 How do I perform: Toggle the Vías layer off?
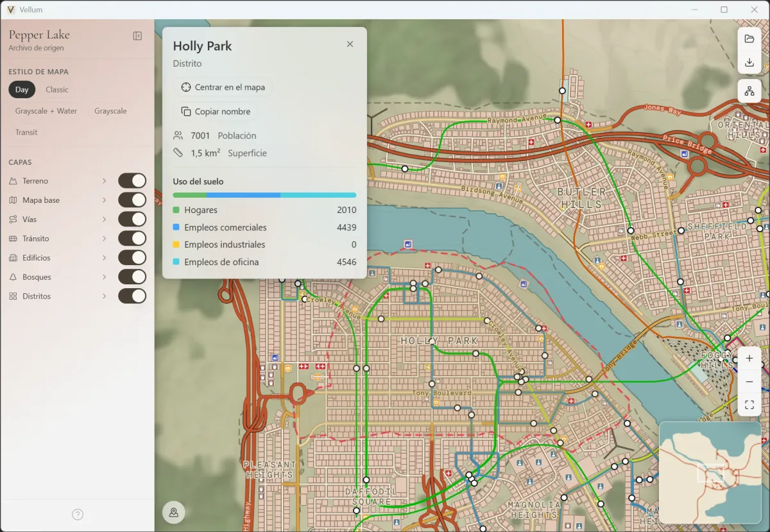[132, 219]
